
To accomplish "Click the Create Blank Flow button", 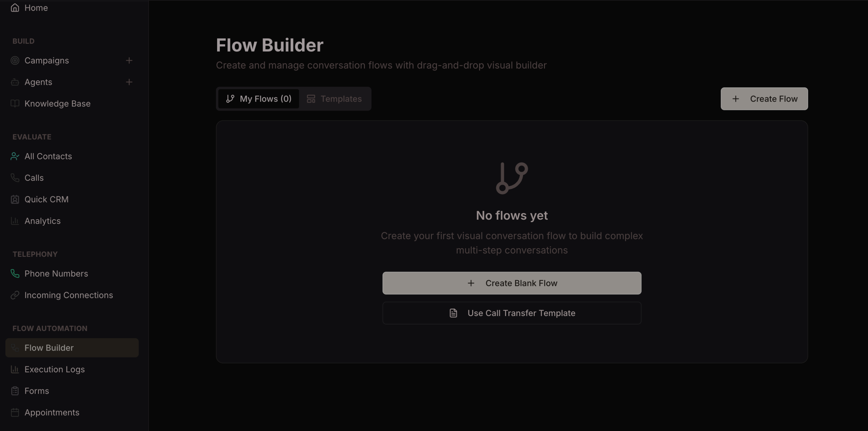I will pyautogui.click(x=511, y=283).
